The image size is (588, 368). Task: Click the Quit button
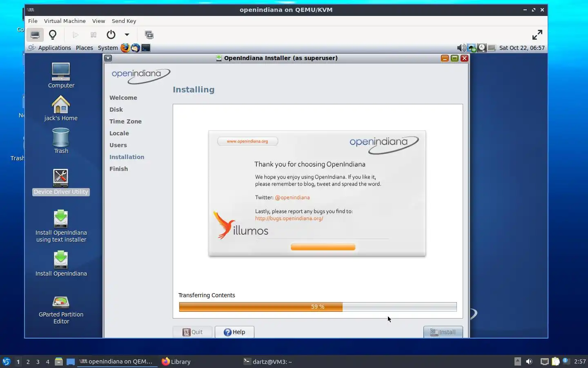point(192,332)
